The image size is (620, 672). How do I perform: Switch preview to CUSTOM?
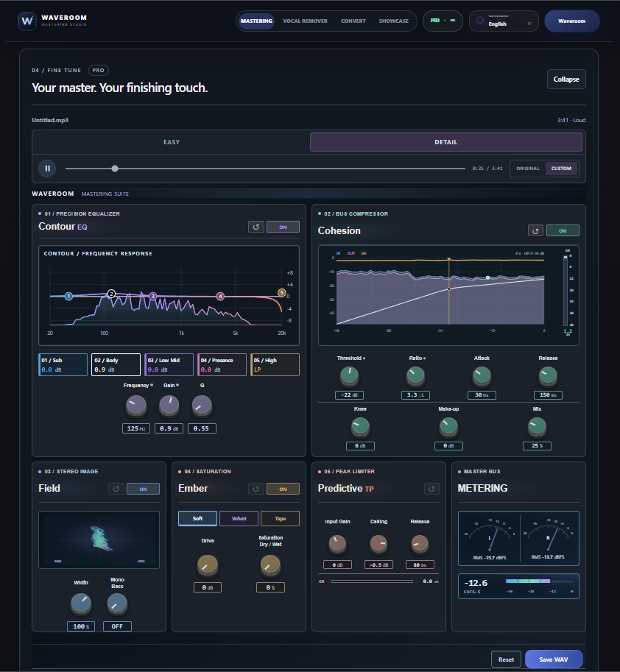[561, 169]
